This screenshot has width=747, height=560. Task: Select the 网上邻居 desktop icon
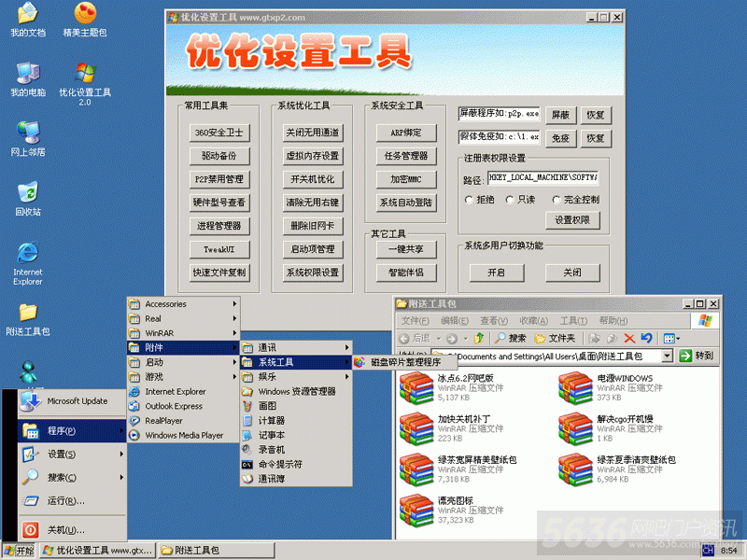click(28, 139)
